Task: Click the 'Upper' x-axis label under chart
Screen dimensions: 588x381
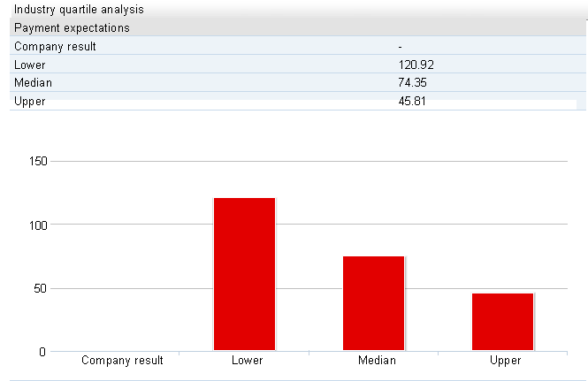Action: pyautogui.click(x=505, y=361)
